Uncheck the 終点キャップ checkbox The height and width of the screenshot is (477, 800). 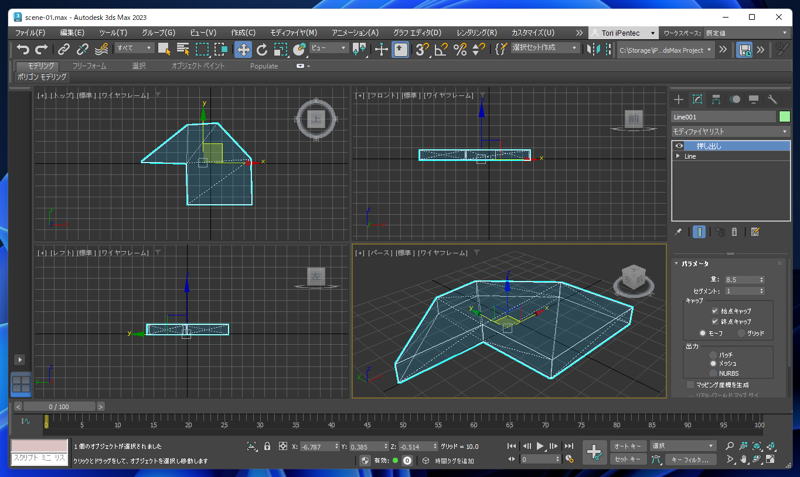715,321
